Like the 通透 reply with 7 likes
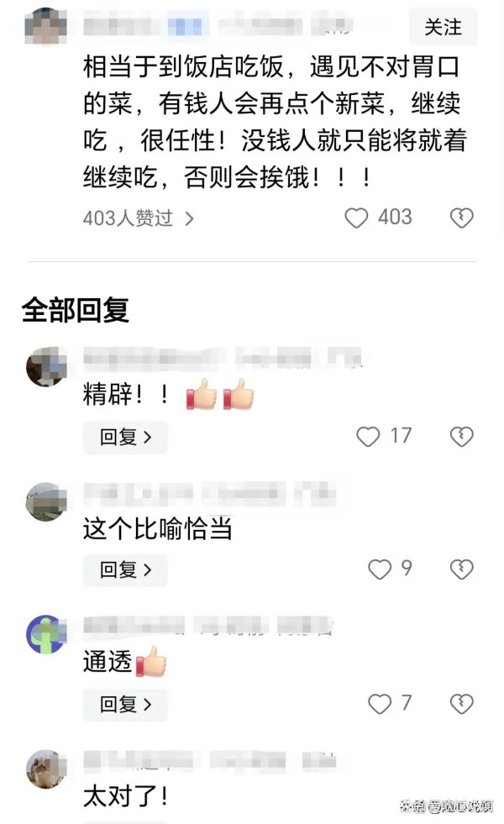Screen dimensions: 504x824 pyautogui.click(x=380, y=704)
